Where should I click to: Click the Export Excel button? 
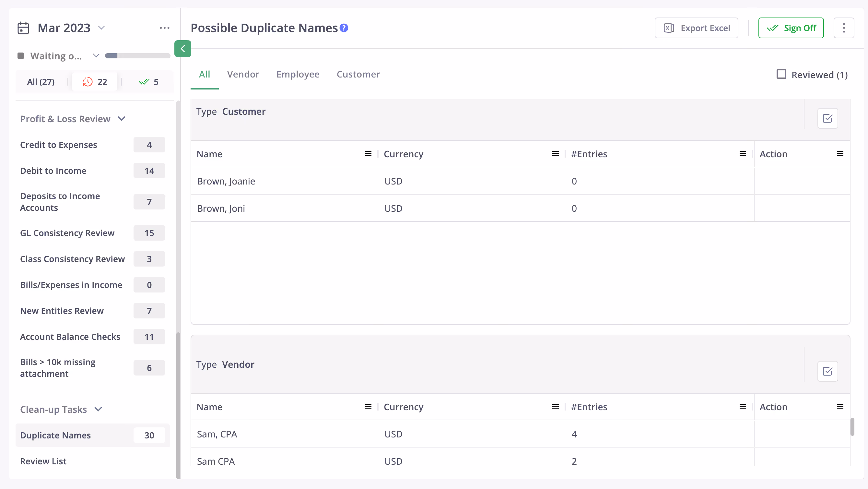pos(696,28)
